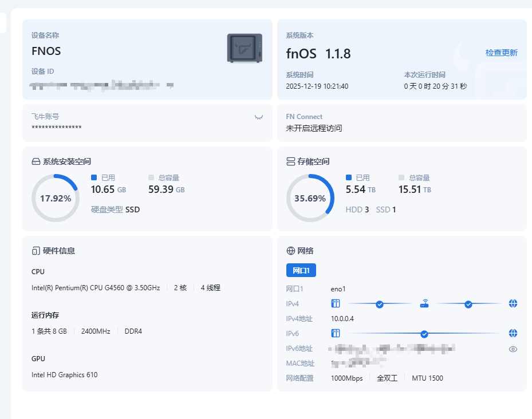Reveal the hidden 飞牛账号 with eye icon
532x419 pixels.
[259, 117]
